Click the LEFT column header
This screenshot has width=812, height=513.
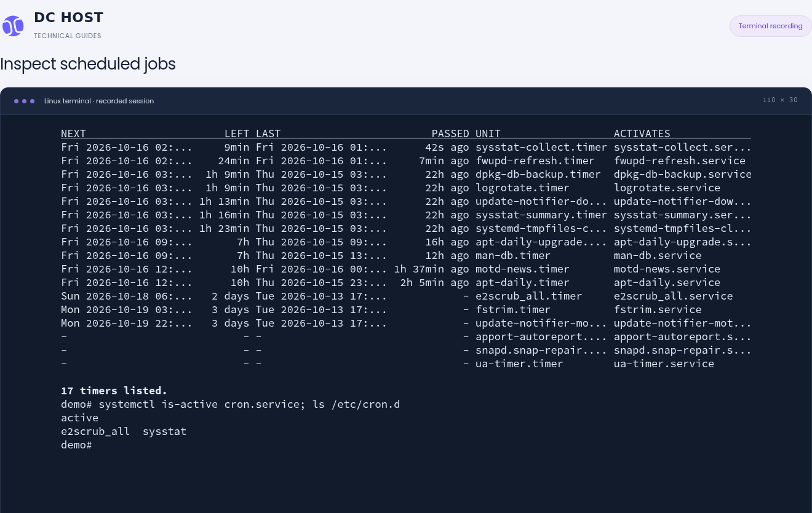237,133
